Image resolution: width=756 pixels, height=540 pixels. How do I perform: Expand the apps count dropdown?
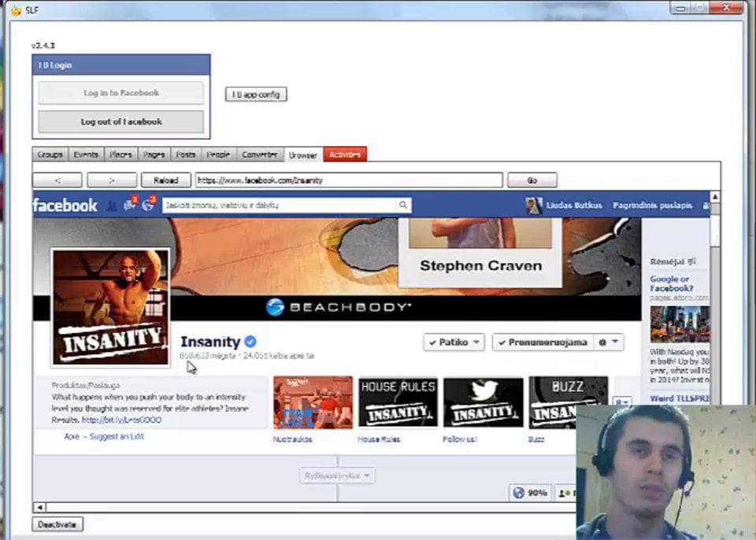click(x=622, y=401)
